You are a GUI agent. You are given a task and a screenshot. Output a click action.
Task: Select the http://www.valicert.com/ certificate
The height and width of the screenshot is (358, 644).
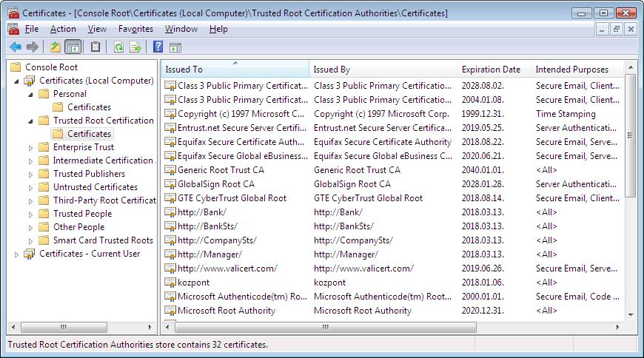click(227, 268)
